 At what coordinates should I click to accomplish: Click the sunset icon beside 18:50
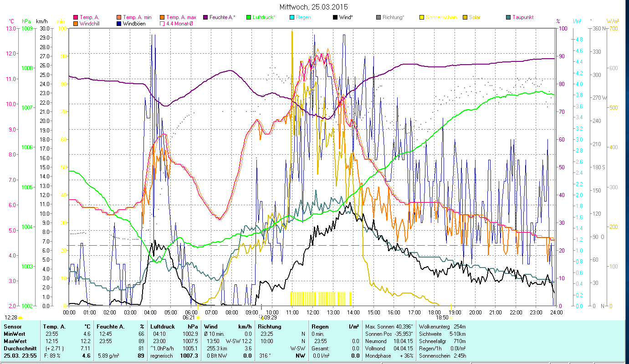click(x=451, y=317)
